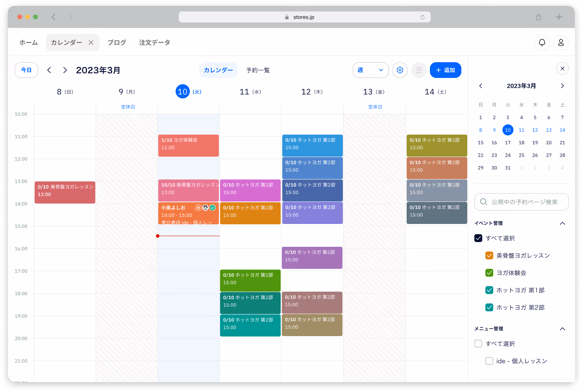Click 定休日 label on Monday 9
Viewport: 583px width, 392px height.
coord(128,107)
